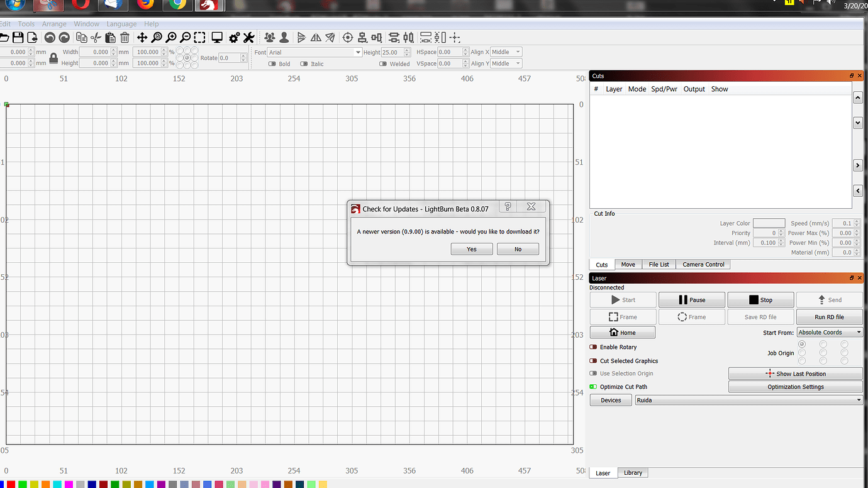Click the Cuts panel left arrow button
This screenshot has width=868, height=488.
(858, 191)
